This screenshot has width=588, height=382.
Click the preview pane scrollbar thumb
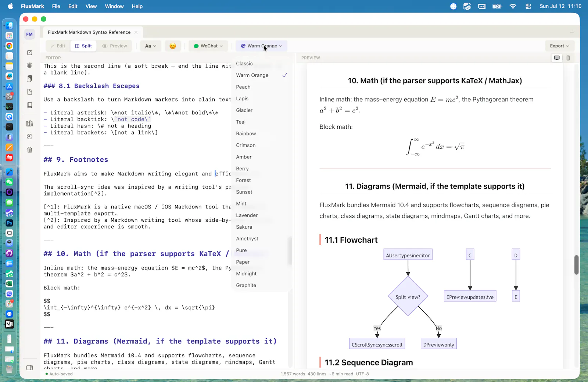(x=576, y=265)
